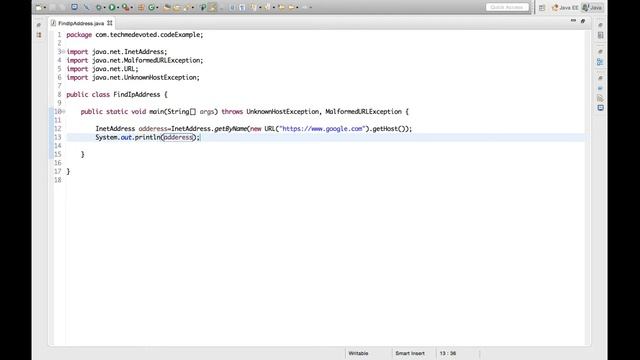Screen dimensions: 640x360
Task: Click the class name FindIpAddress on line 8
Action: [137, 95]
